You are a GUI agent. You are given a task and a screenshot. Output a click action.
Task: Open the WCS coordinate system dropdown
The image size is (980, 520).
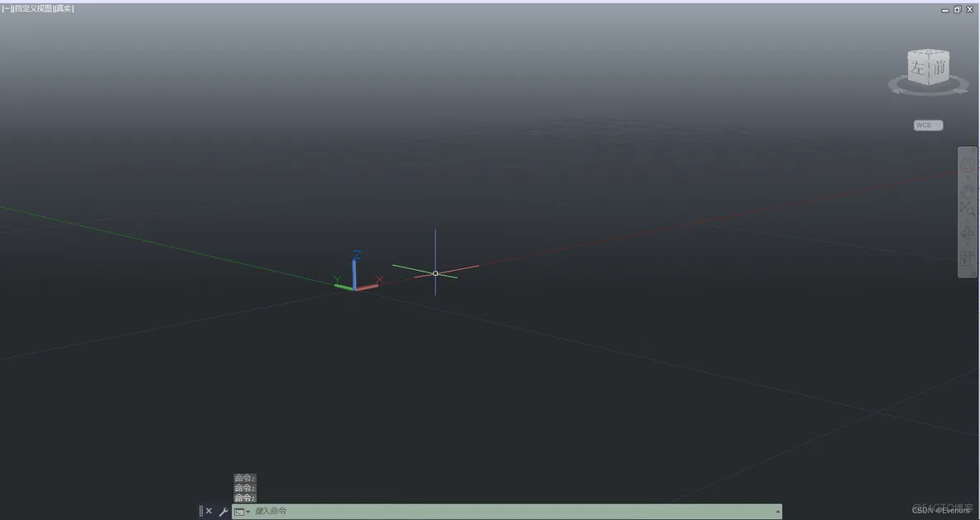pos(928,125)
